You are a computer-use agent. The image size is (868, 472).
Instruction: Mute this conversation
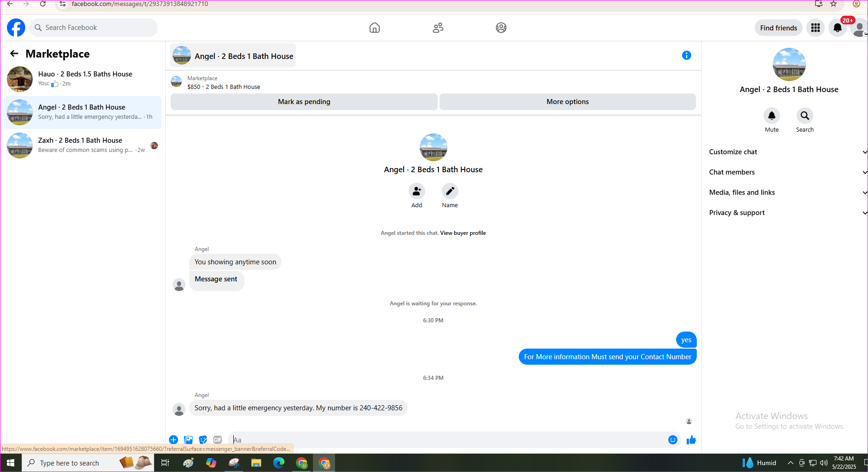(x=772, y=116)
